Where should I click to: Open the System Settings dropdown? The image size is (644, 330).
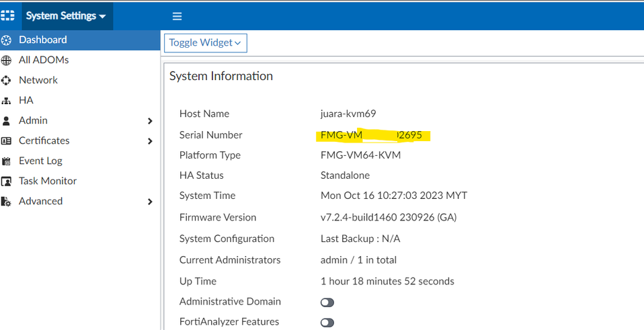coord(66,16)
